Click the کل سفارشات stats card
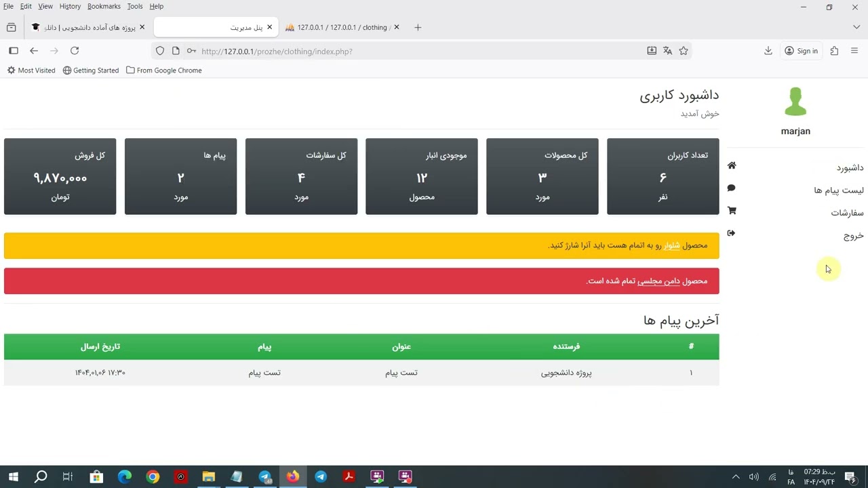868x488 pixels. pyautogui.click(x=301, y=176)
